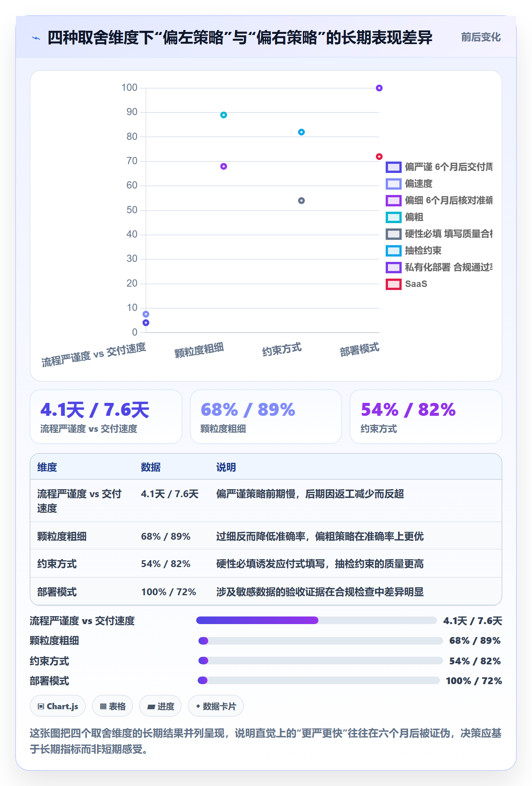Click the blue data point near 82
This screenshot has width=532, height=786.
pos(301,132)
